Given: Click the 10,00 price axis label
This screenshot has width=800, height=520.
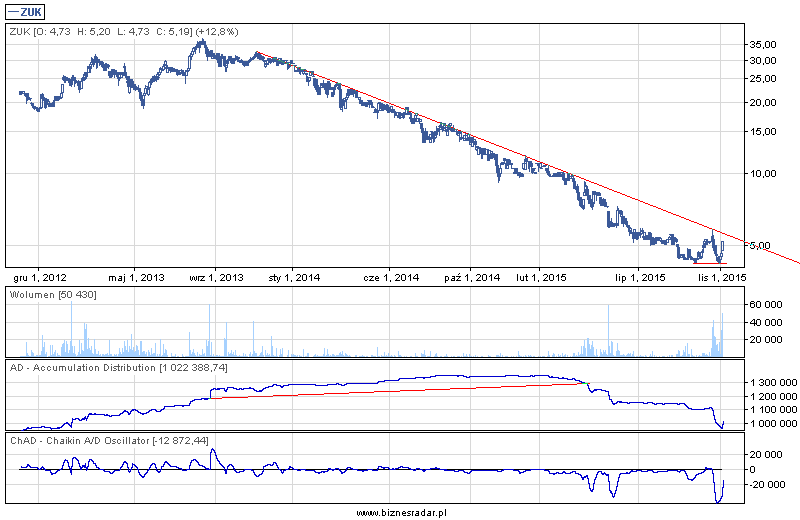Looking at the screenshot, I should pyautogui.click(x=763, y=173).
